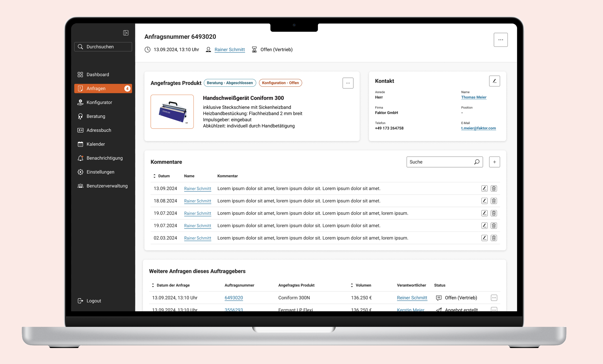Sort comments by Datum column
603x364 pixels.
pyautogui.click(x=162, y=176)
